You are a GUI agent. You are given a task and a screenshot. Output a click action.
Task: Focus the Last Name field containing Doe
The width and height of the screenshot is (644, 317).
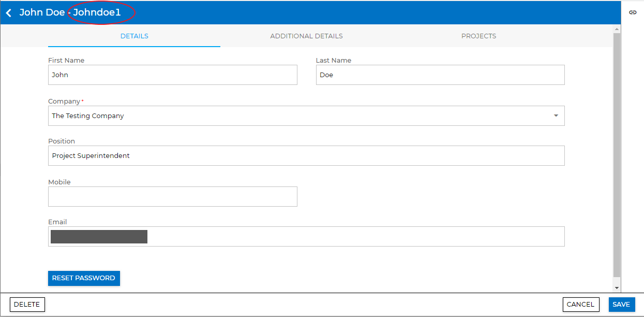(440, 75)
